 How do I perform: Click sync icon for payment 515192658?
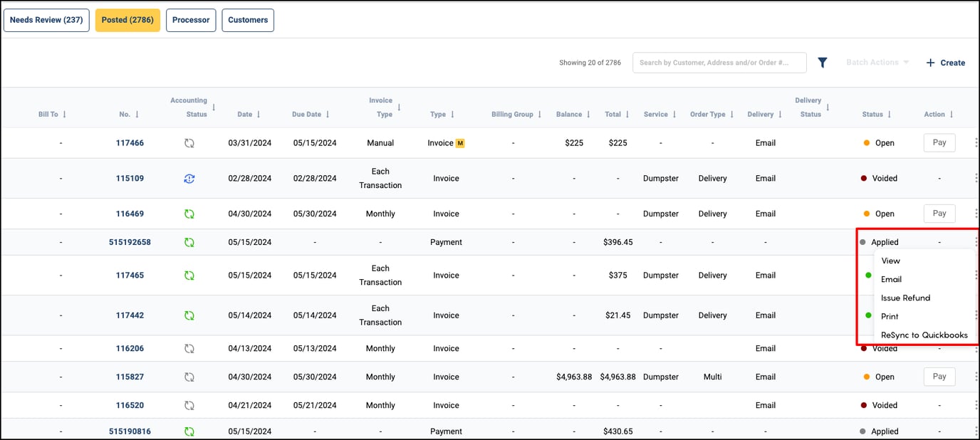click(189, 242)
